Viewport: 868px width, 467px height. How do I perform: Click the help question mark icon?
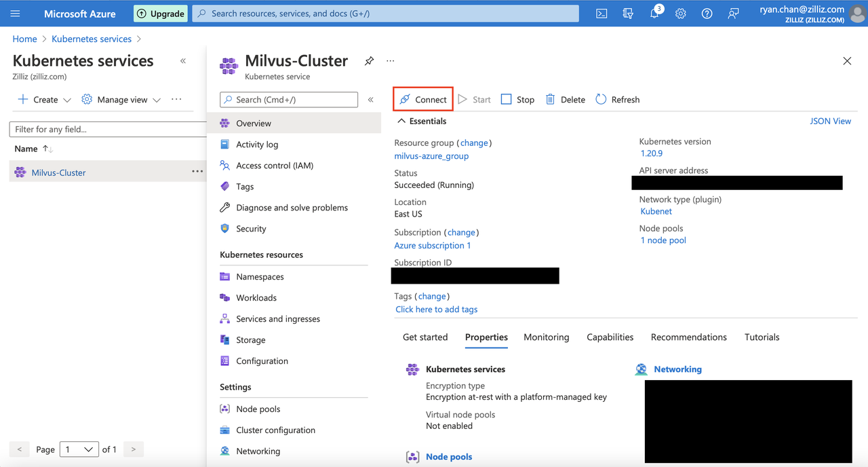pos(707,14)
